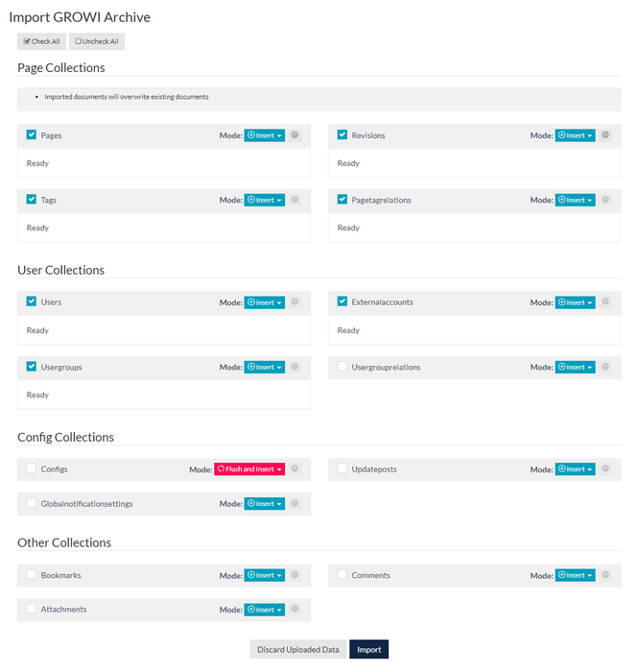Expand the Insert mode dropdown for Usergroups
Screen dimensions: 638x672
coord(265,367)
